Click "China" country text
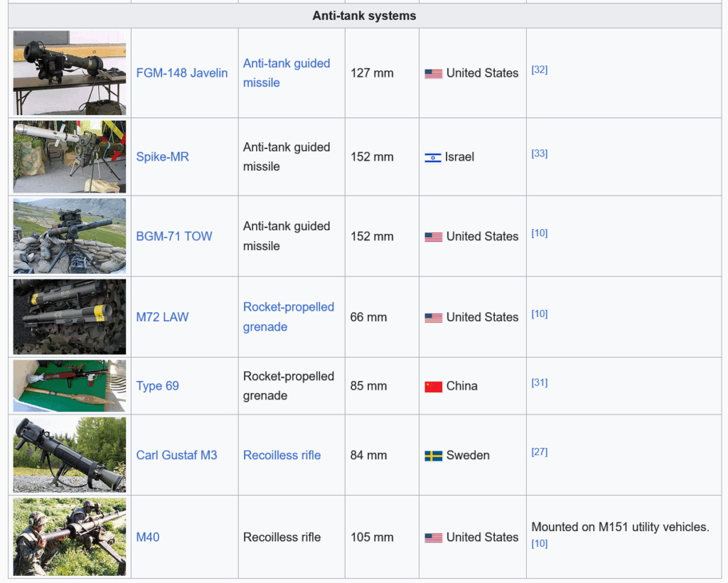 pos(461,386)
